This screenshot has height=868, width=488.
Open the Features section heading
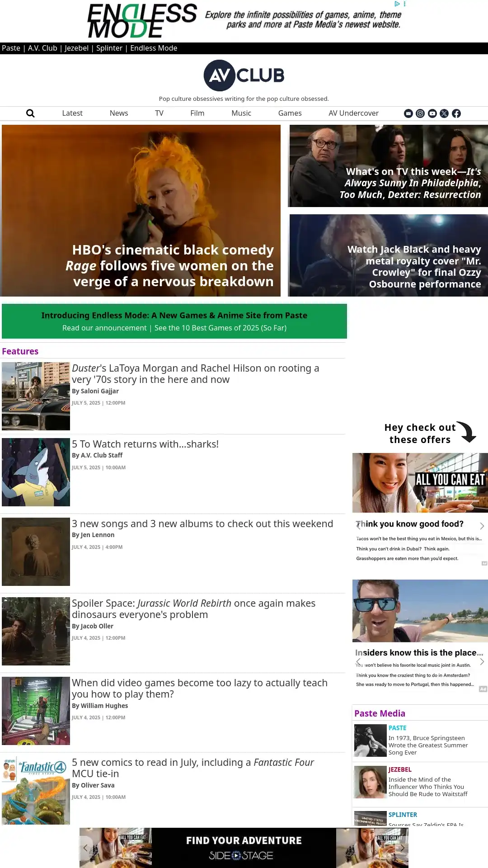(x=20, y=351)
